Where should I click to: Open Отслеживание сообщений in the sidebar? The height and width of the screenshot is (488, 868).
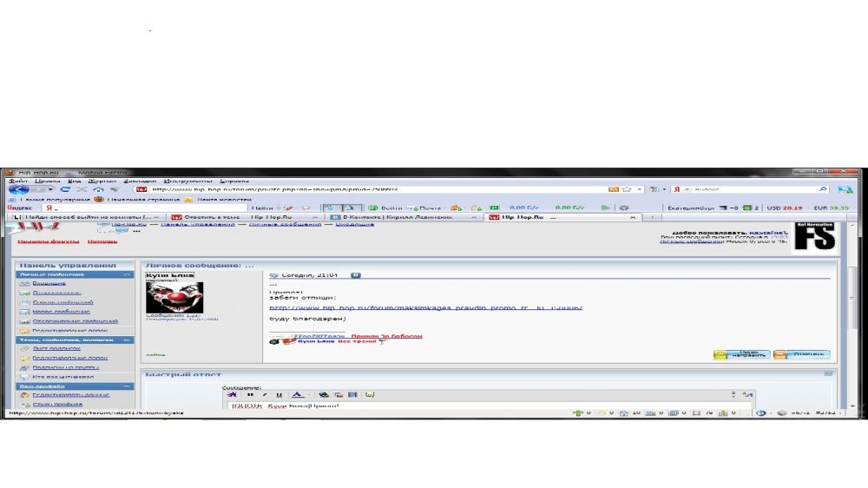pos(75,320)
